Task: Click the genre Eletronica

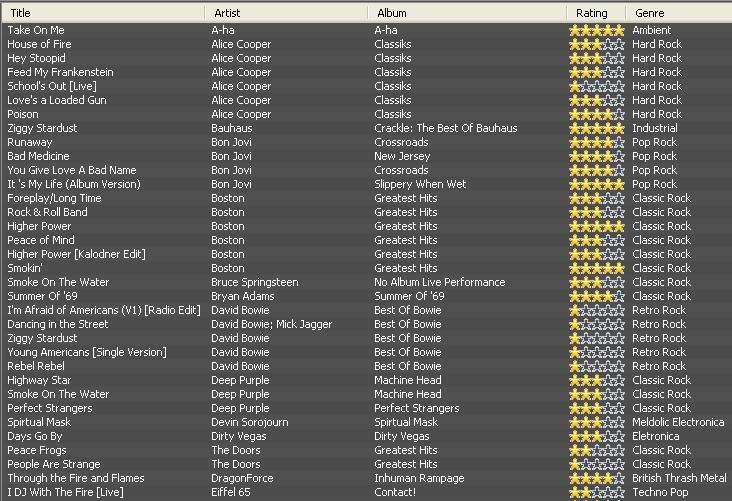Action: (x=656, y=437)
